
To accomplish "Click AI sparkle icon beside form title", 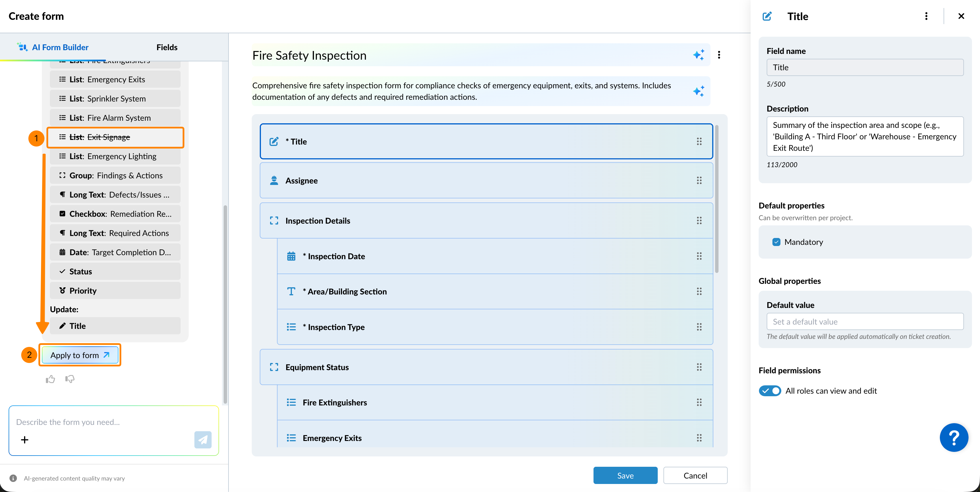I will click(x=698, y=55).
